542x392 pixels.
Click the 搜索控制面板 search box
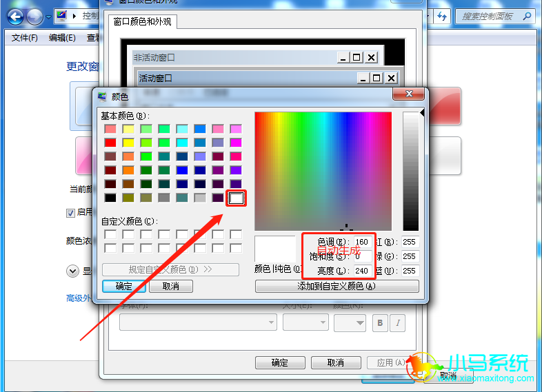point(495,17)
